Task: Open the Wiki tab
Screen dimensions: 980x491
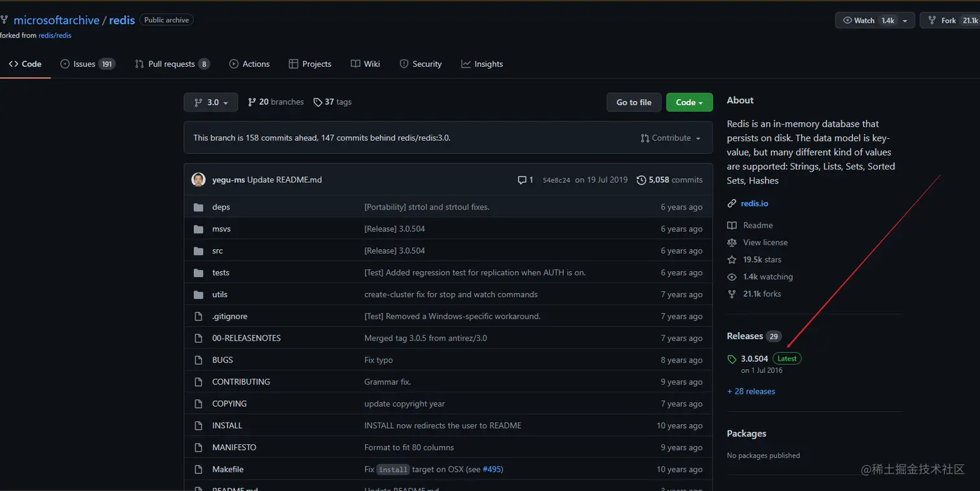Action: click(x=366, y=64)
